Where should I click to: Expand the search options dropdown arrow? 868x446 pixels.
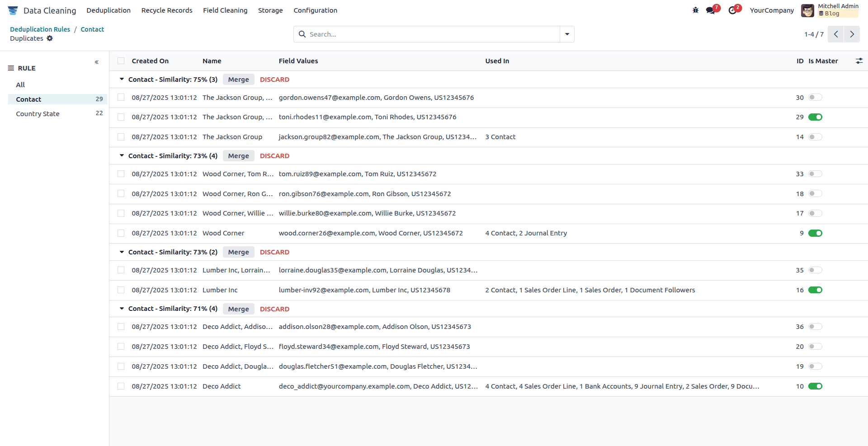[x=566, y=34]
